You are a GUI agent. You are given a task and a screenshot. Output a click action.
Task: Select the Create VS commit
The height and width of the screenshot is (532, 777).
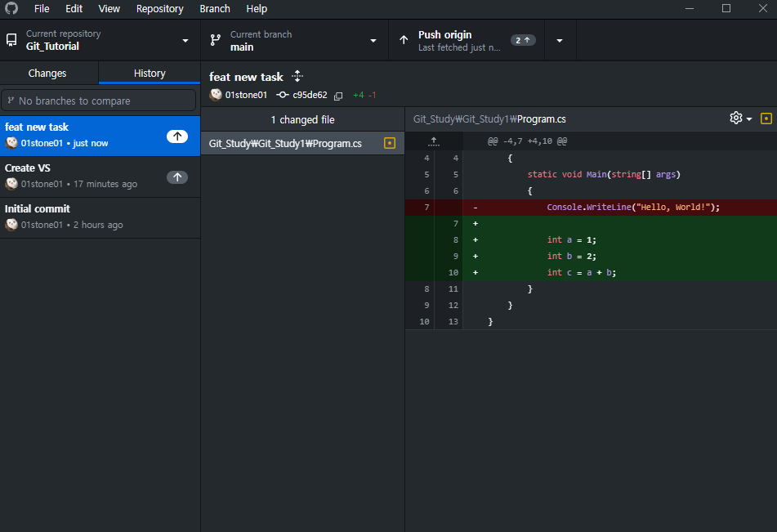click(x=100, y=177)
